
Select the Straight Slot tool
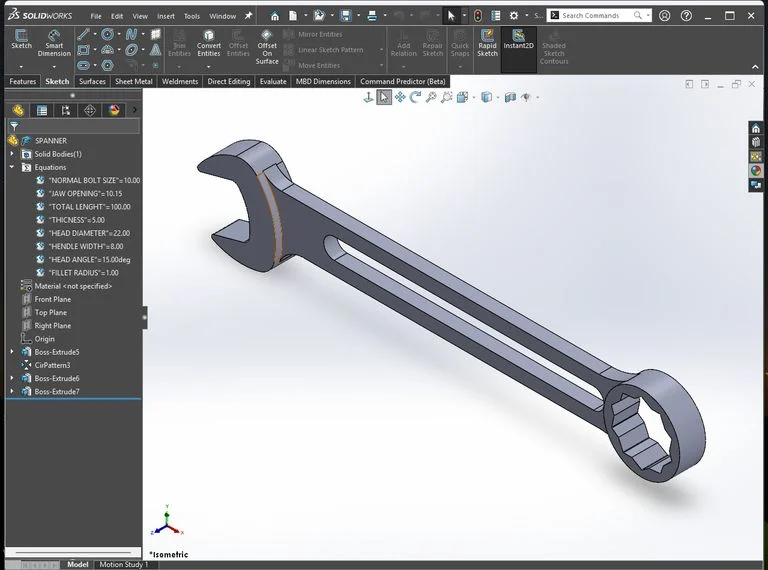pyautogui.click(x=83, y=65)
